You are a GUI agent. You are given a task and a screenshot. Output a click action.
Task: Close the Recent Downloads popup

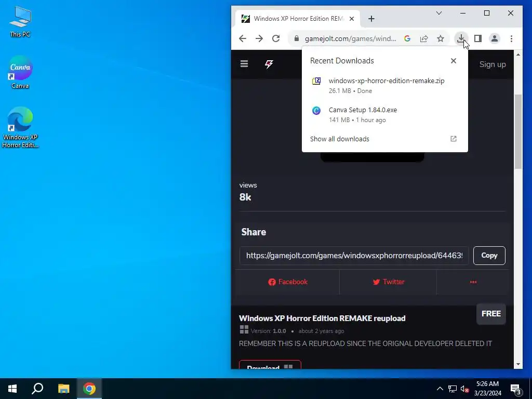click(x=453, y=61)
